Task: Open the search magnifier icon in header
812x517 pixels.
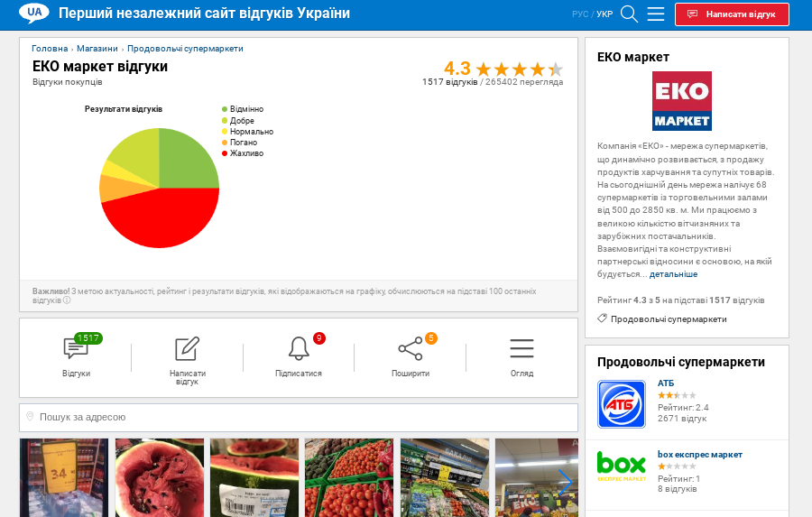Action: tap(629, 14)
